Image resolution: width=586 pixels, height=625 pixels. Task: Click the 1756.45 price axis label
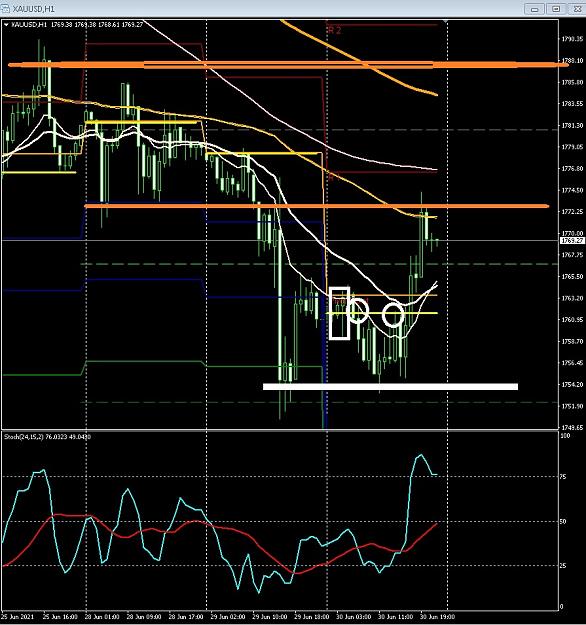point(572,363)
